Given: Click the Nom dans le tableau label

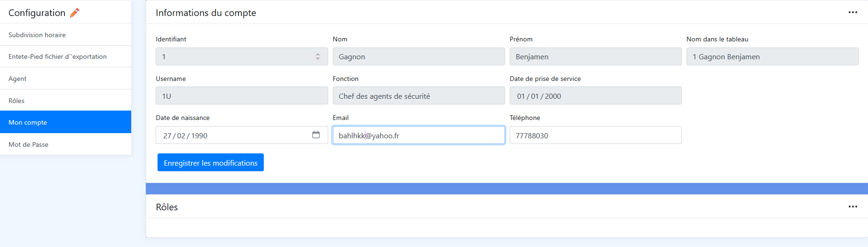Looking at the screenshot, I should coord(717,39).
